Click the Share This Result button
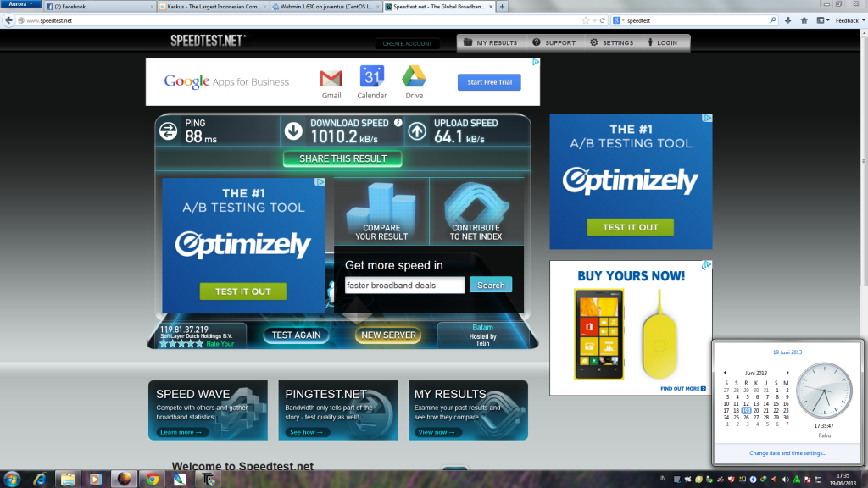This screenshot has height=488, width=868. pyautogui.click(x=342, y=158)
